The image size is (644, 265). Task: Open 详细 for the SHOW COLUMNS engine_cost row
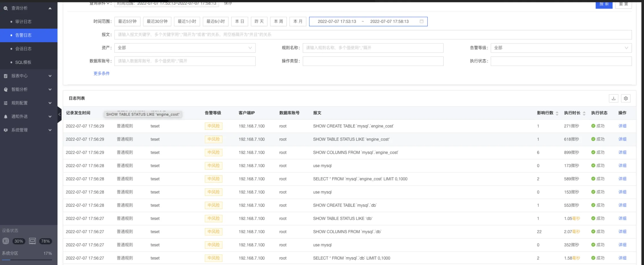(x=622, y=152)
